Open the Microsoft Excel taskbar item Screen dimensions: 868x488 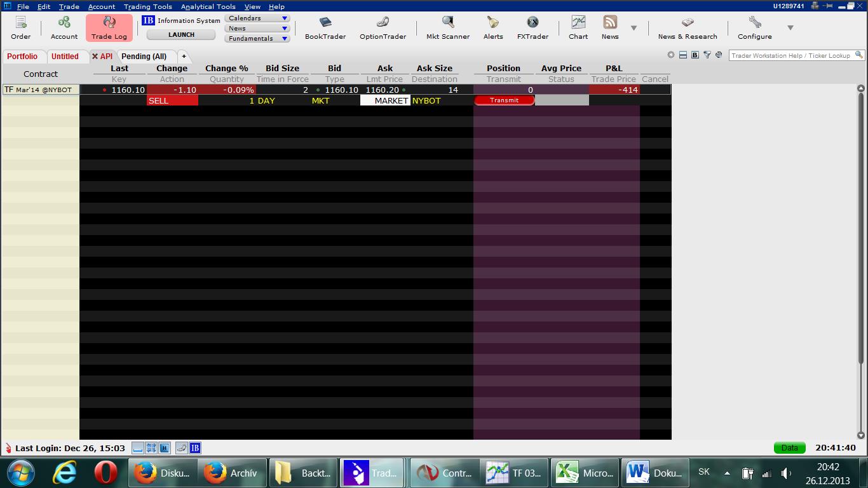click(585, 473)
